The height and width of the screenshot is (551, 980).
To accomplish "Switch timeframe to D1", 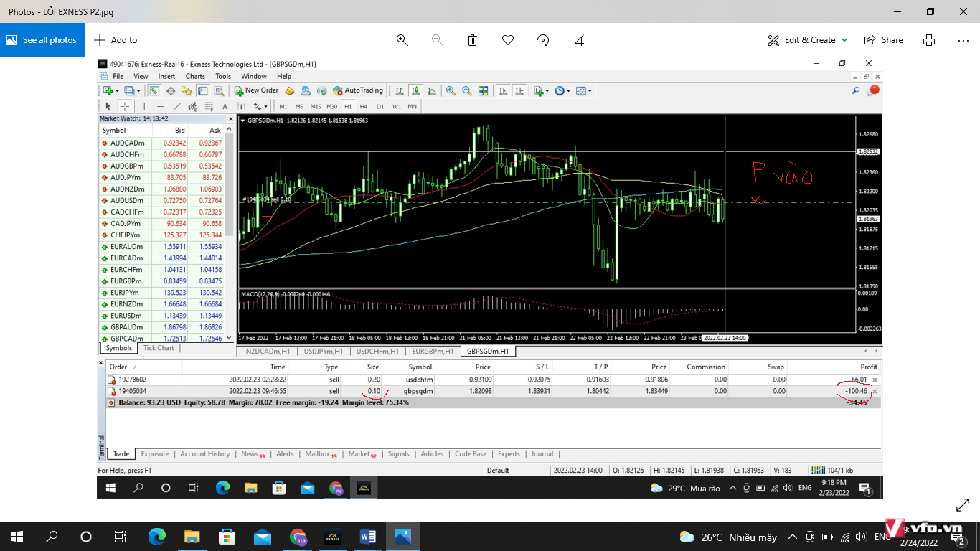I will pos(380,107).
